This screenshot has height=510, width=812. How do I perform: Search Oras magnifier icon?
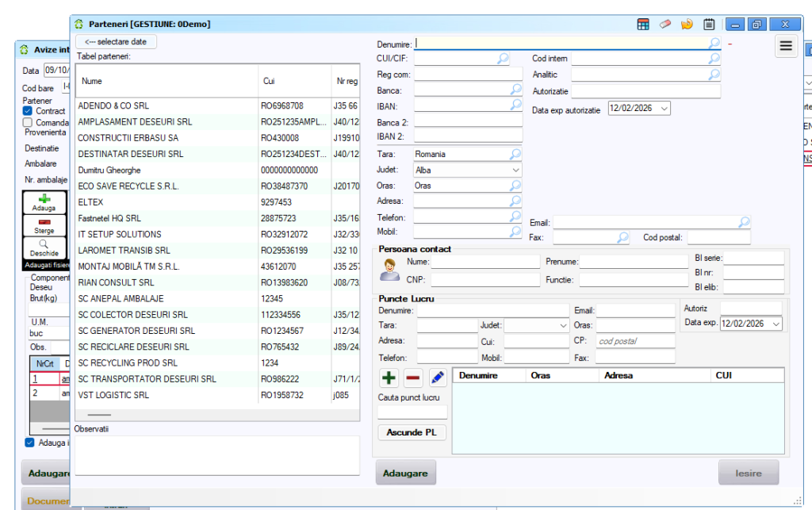coord(515,186)
